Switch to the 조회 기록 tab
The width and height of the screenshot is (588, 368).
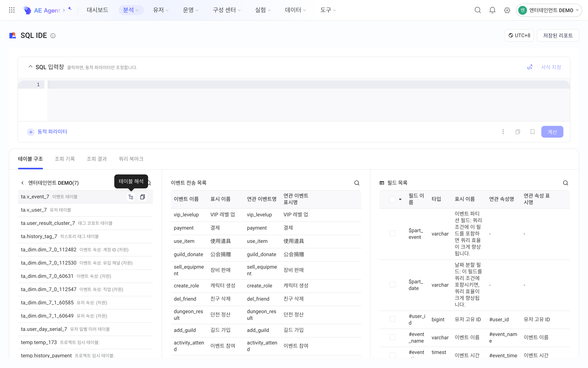(x=65, y=159)
